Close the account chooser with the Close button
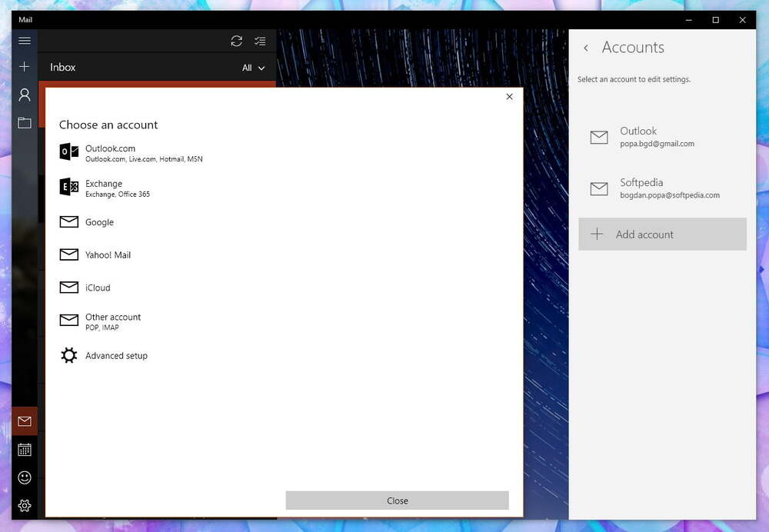769x532 pixels. pos(398,500)
